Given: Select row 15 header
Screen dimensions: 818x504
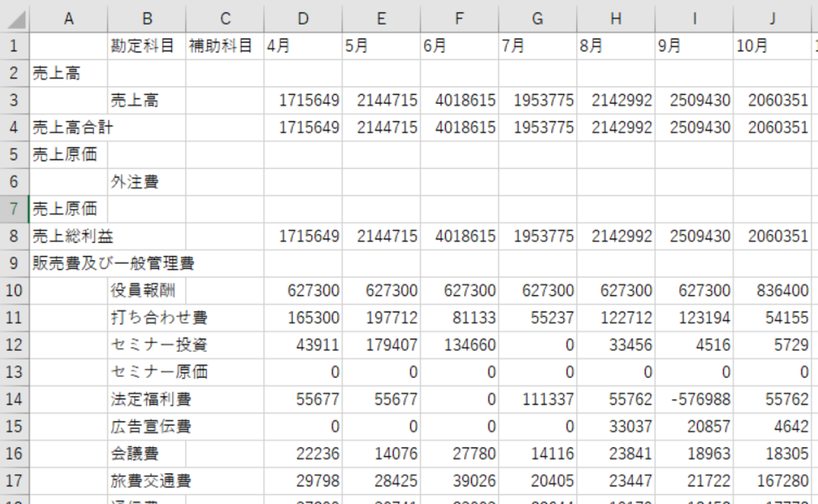Looking at the screenshot, I should click(x=14, y=426).
